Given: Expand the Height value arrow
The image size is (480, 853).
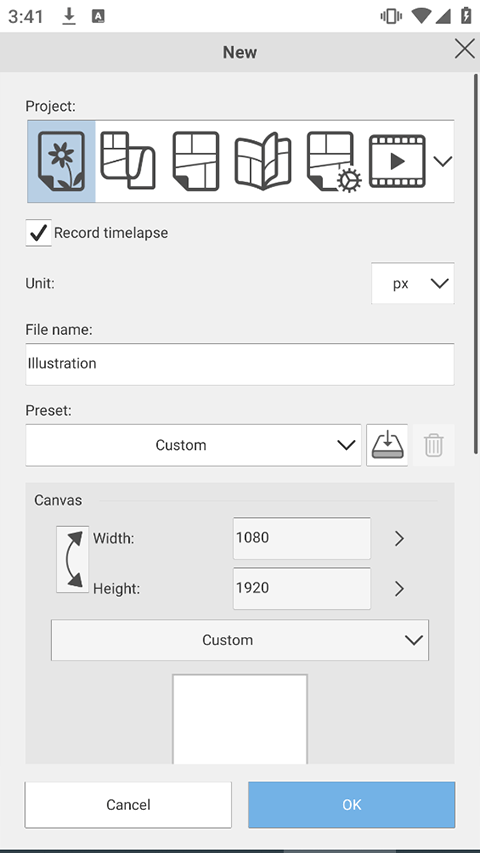Looking at the screenshot, I should [x=399, y=589].
